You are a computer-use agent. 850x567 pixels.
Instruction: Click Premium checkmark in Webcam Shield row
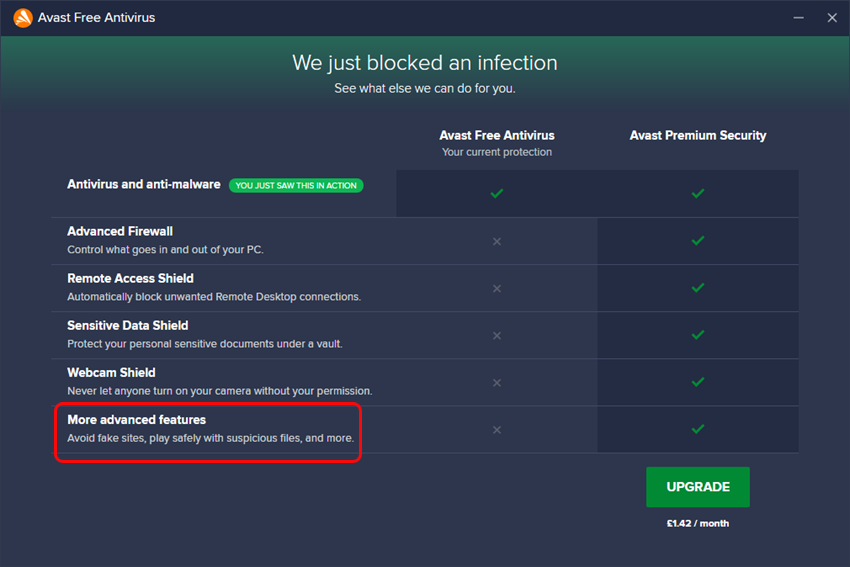pos(698,382)
